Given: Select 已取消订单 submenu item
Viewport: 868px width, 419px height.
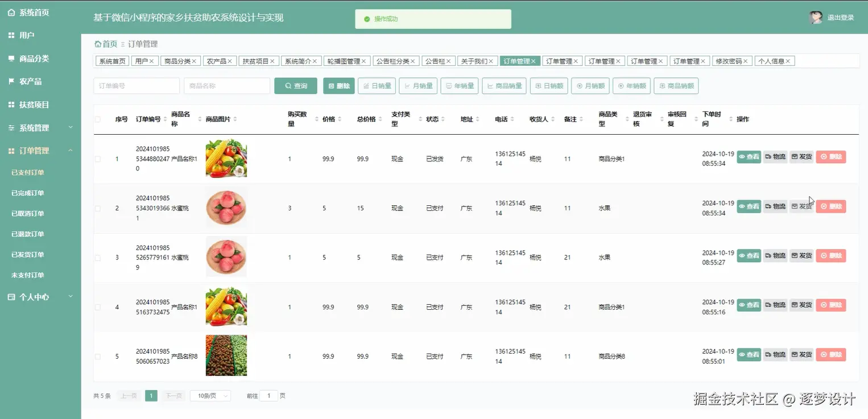Looking at the screenshot, I should coord(28,214).
